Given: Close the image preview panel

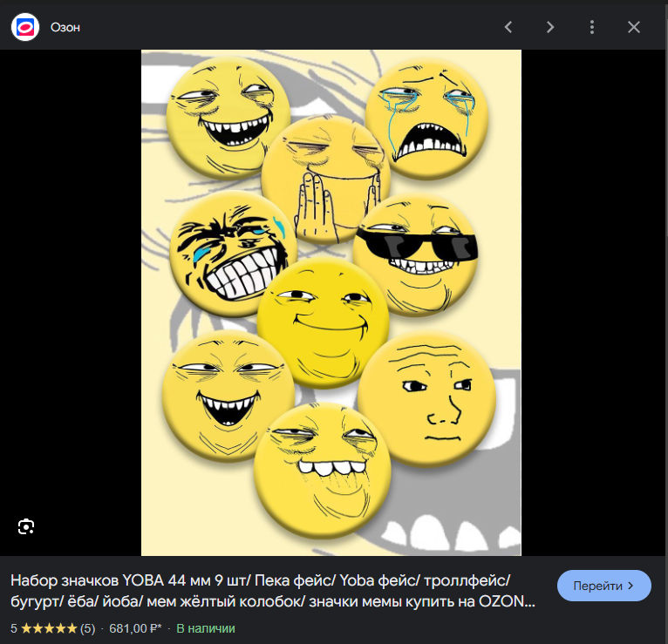Looking at the screenshot, I should pyautogui.click(x=633, y=27).
